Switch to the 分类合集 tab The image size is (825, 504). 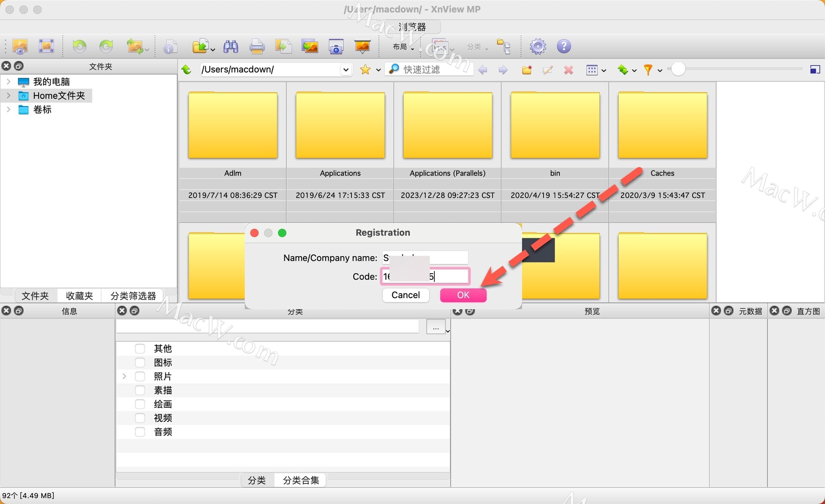click(301, 480)
